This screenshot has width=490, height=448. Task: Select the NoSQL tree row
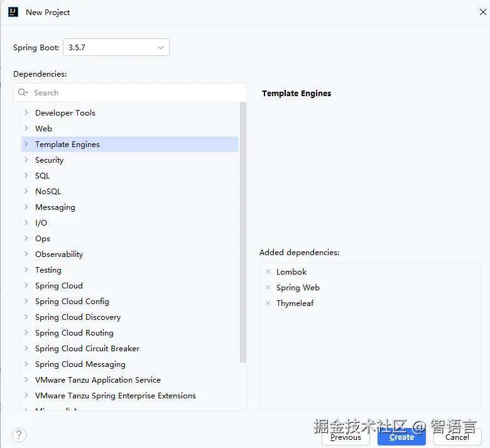pos(130,192)
